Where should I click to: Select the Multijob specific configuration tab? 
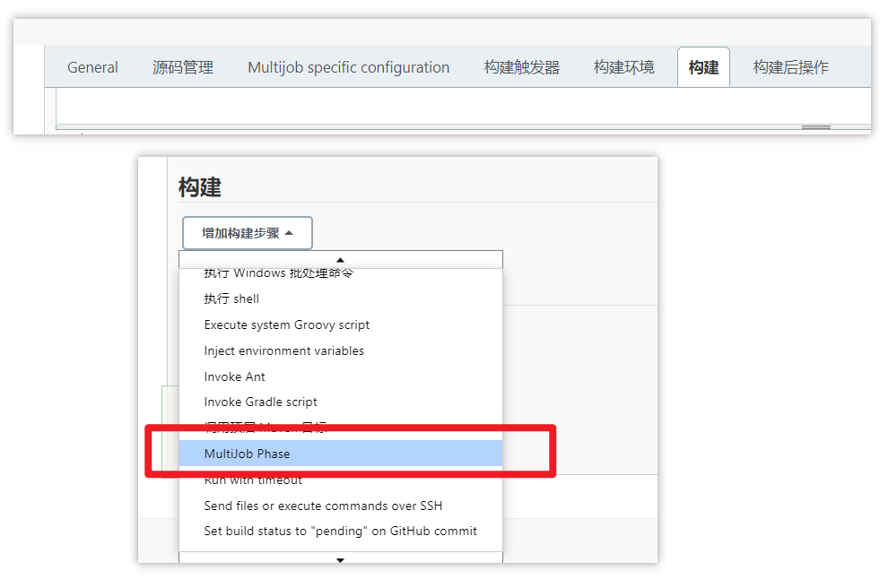(x=348, y=66)
